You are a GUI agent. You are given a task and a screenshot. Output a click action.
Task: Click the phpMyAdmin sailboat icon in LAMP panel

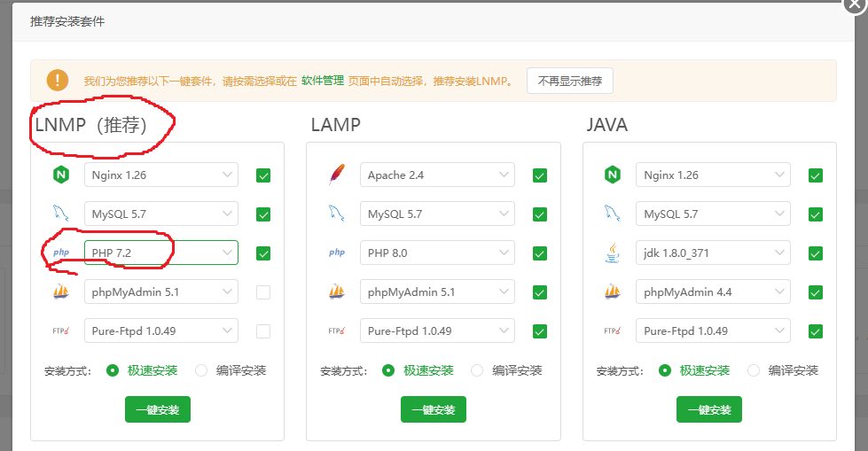[337, 292]
